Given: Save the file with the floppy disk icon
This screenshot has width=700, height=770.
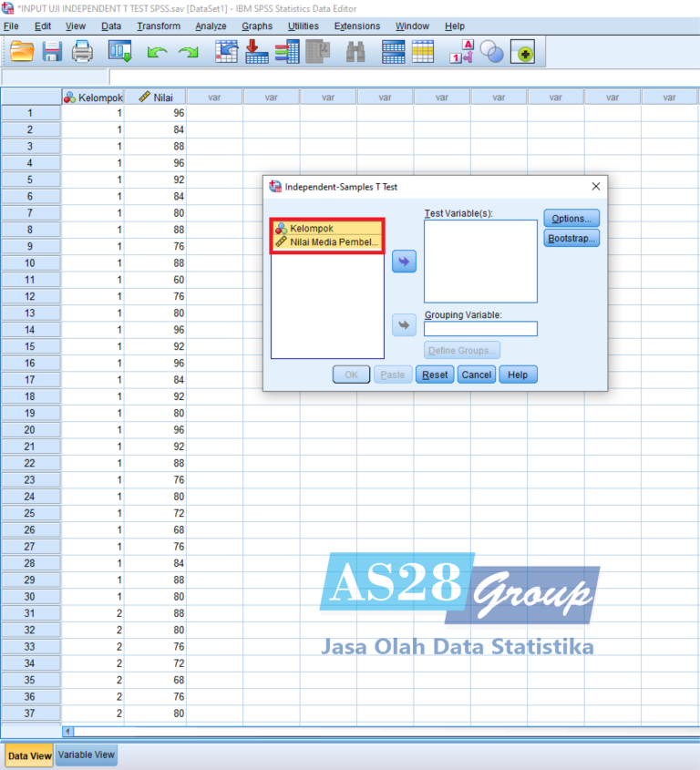Looking at the screenshot, I should pos(52,52).
